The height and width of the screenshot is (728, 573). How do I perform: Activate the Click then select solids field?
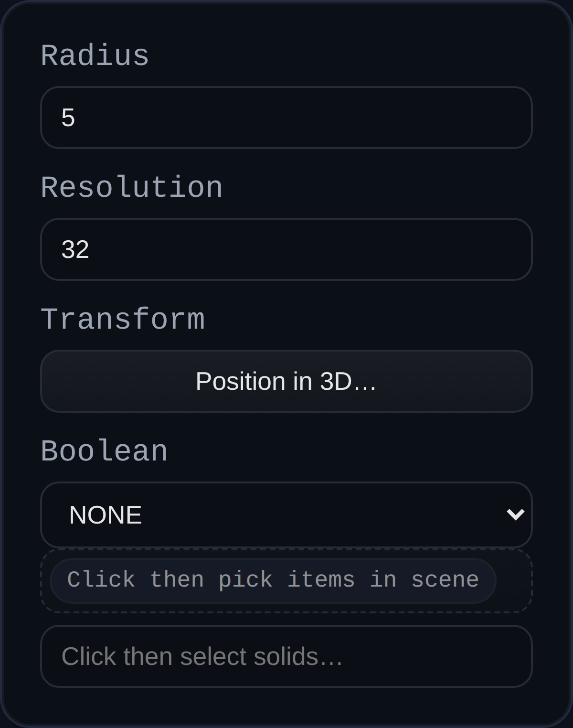pyautogui.click(x=286, y=657)
